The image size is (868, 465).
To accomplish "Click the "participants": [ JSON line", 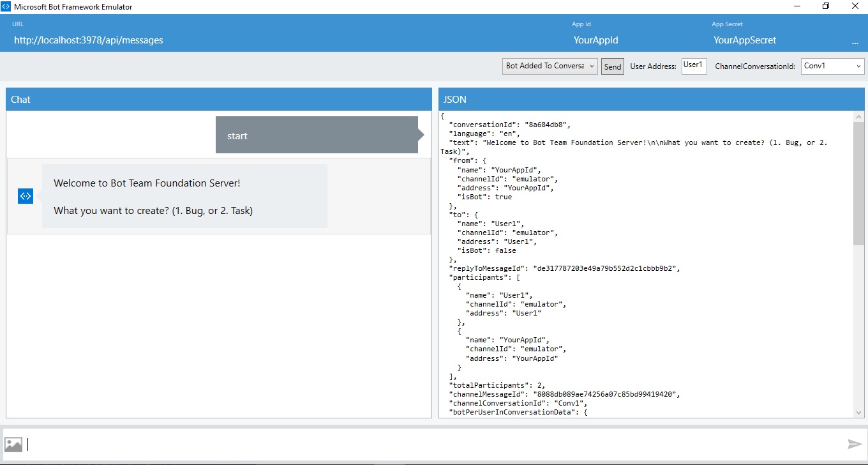I will click(x=484, y=277).
